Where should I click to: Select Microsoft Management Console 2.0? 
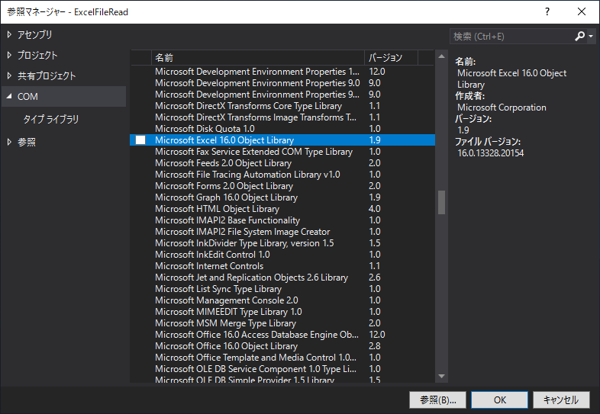[x=282, y=300]
